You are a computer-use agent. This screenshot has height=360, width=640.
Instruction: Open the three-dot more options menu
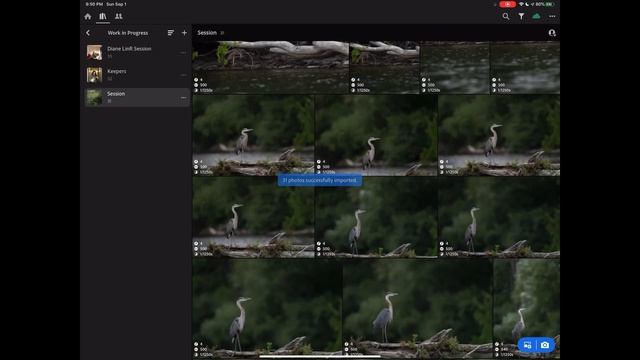pos(552,16)
